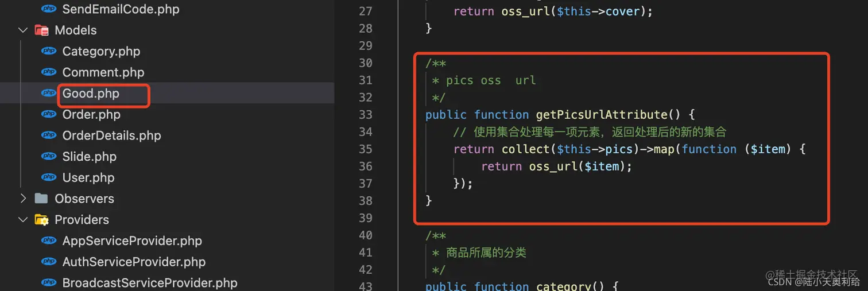Open AppServiceProvider.php
Image resolution: width=868 pixels, height=291 pixels.
pyautogui.click(x=132, y=240)
